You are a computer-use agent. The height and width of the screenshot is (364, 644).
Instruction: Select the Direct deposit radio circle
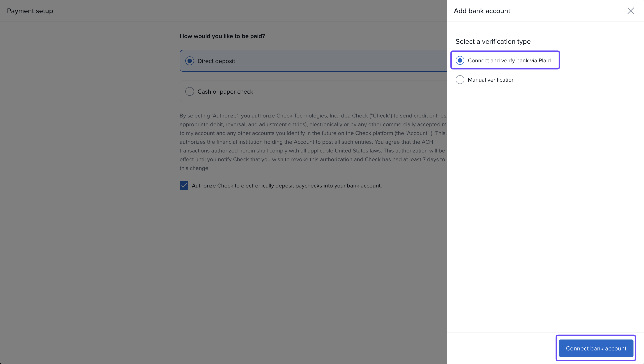(x=189, y=61)
